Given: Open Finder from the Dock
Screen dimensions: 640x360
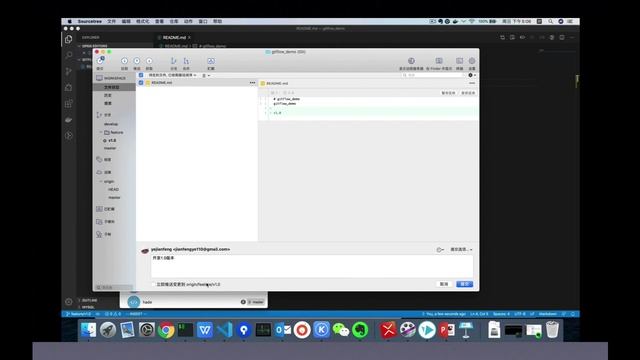Looking at the screenshot, I should pyautogui.click(x=88, y=330).
